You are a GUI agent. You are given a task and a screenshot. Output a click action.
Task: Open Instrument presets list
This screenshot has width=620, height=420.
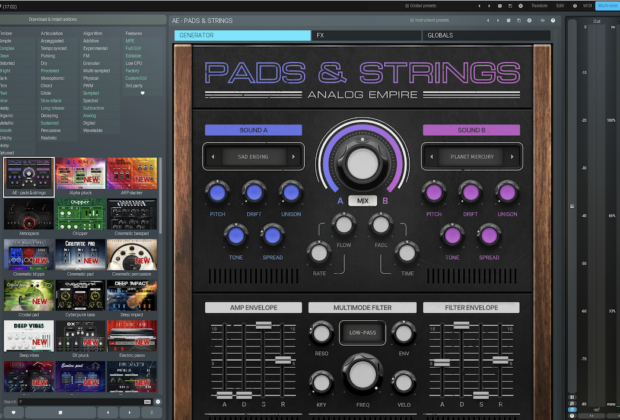click(429, 20)
